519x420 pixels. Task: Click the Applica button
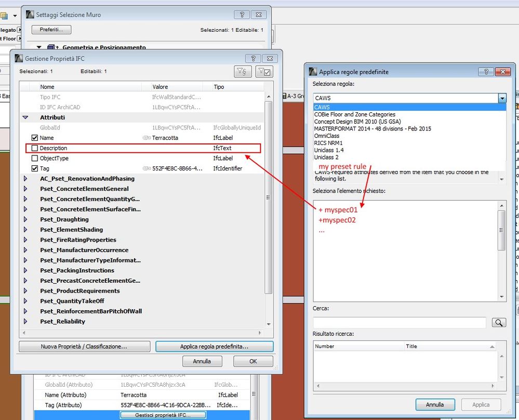[481, 404]
